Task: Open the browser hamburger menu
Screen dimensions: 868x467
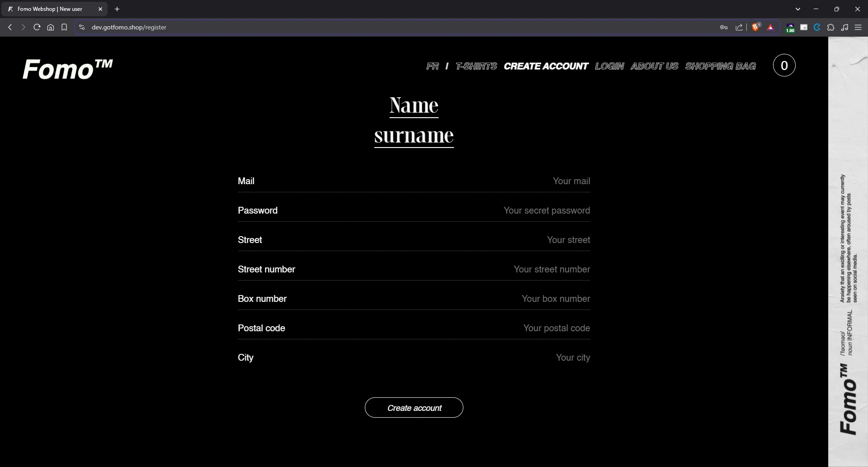Action: point(858,27)
